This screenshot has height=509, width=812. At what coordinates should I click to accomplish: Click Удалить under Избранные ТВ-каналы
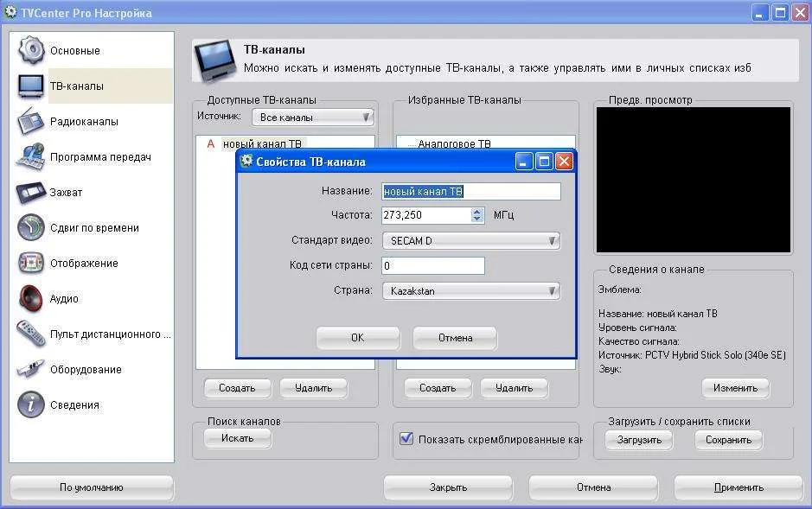point(514,388)
